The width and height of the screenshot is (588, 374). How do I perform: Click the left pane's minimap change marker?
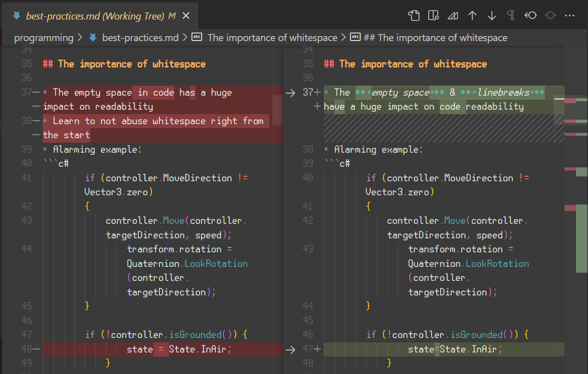pyautogui.click(x=278, y=110)
